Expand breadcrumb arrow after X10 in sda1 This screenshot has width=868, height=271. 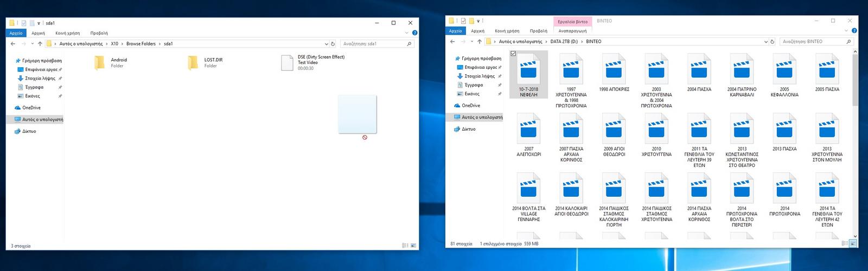pos(123,43)
